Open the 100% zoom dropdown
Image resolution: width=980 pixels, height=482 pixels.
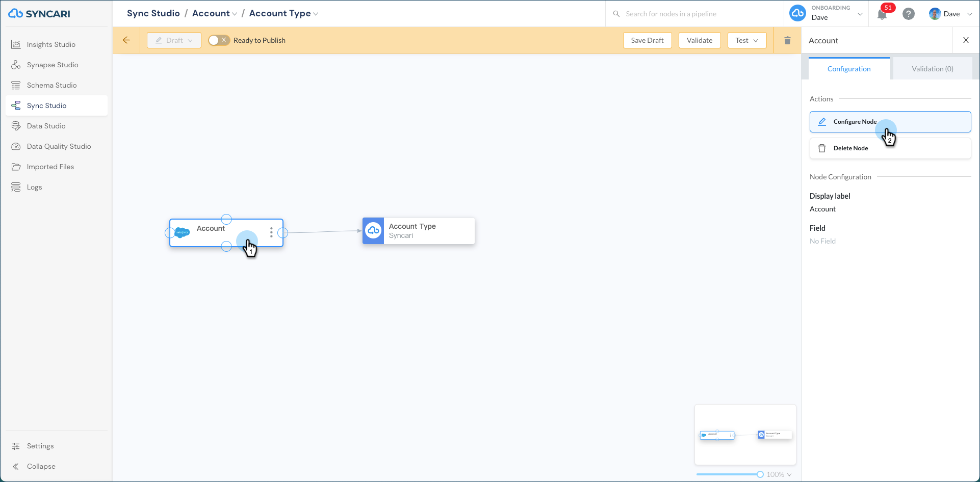tap(779, 474)
